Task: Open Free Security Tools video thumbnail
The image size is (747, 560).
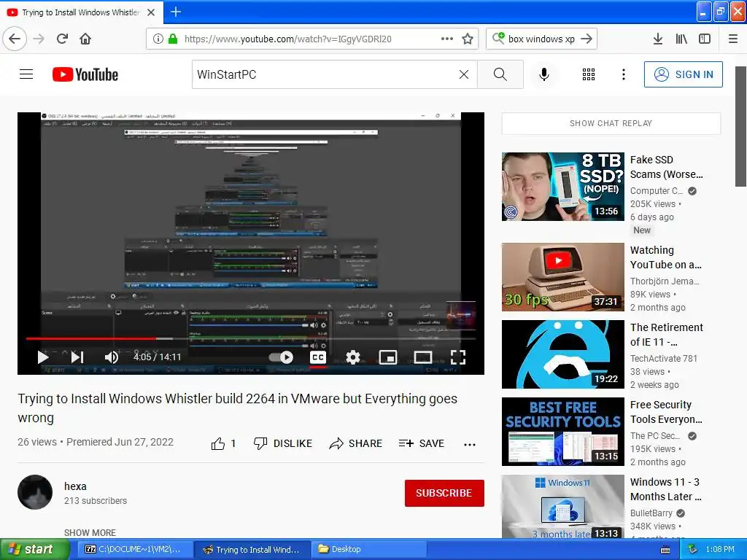Action: coord(562,432)
